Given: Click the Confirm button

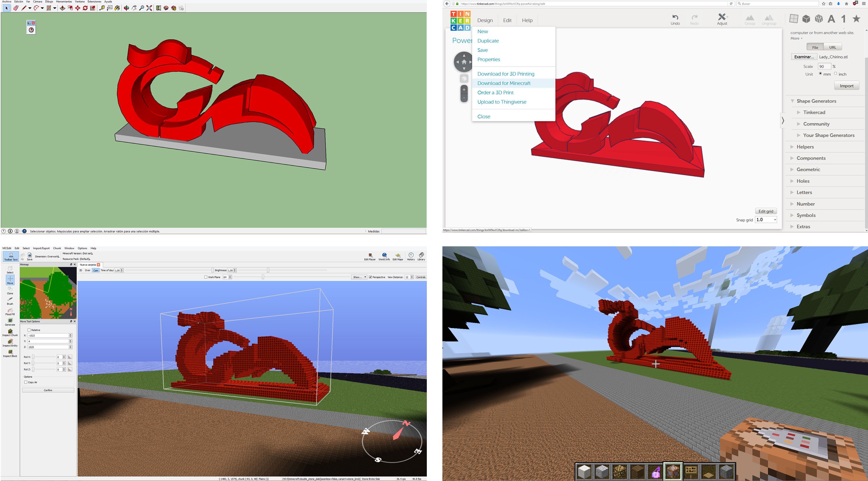Looking at the screenshot, I should [x=48, y=390].
